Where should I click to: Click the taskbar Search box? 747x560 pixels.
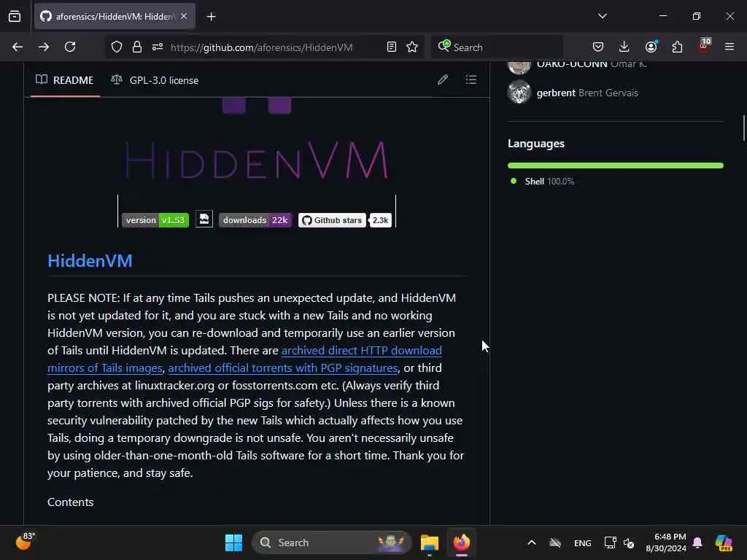pyautogui.click(x=332, y=542)
